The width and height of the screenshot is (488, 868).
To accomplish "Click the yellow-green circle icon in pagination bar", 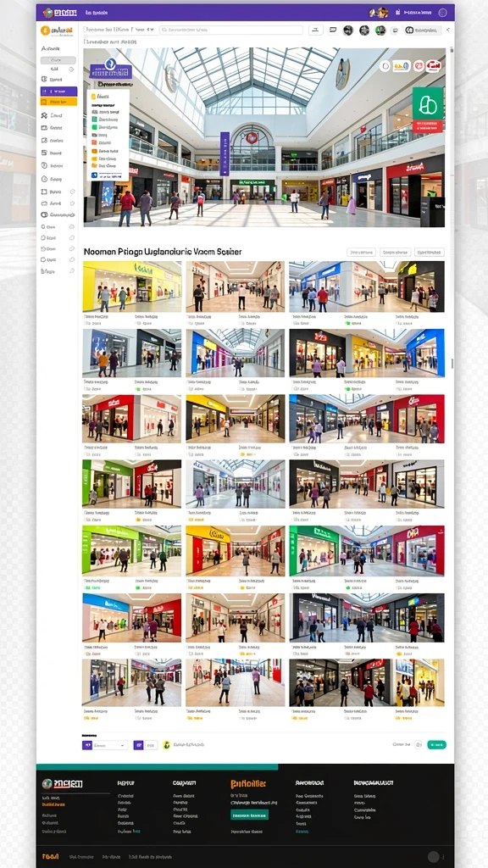I will coord(167,745).
